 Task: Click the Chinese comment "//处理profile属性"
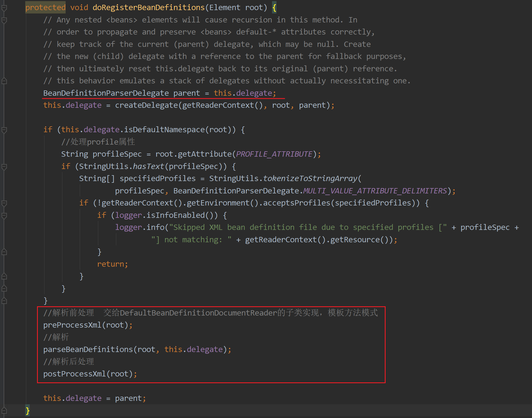(98, 142)
